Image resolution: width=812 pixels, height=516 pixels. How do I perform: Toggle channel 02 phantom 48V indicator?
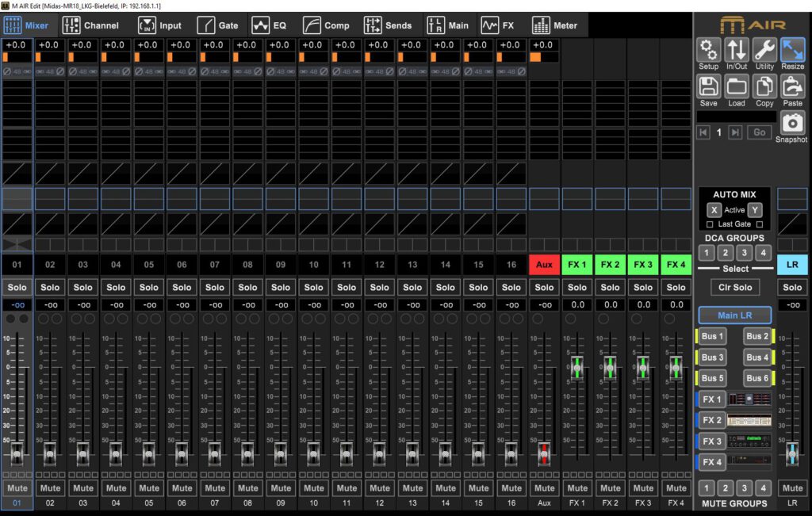pos(50,71)
